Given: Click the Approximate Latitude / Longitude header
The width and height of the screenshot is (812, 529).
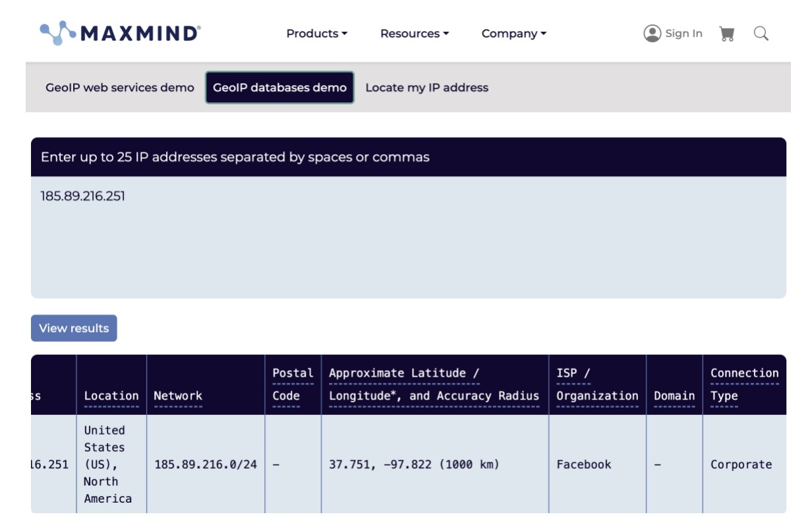Looking at the screenshot, I should click(x=434, y=385).
